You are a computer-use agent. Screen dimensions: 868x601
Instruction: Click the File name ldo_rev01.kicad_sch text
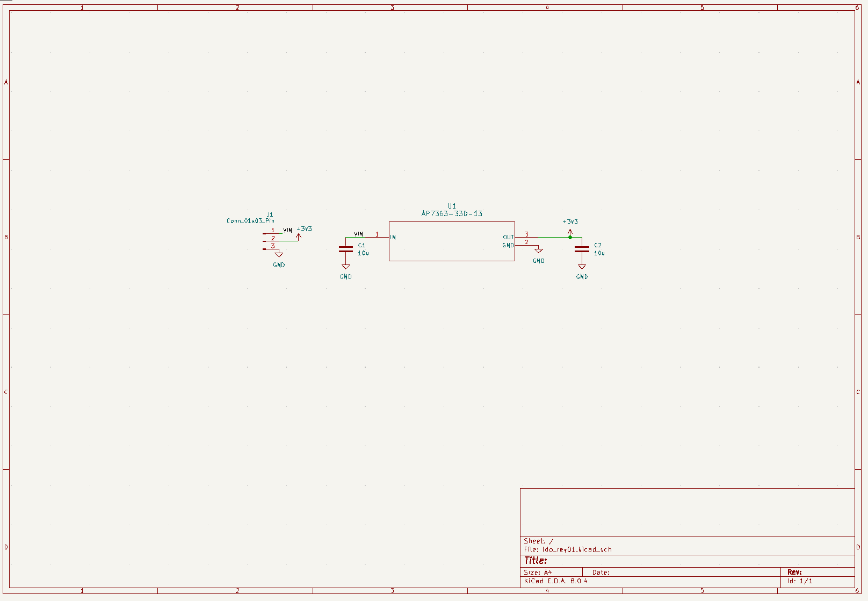(x=577, y=549)
